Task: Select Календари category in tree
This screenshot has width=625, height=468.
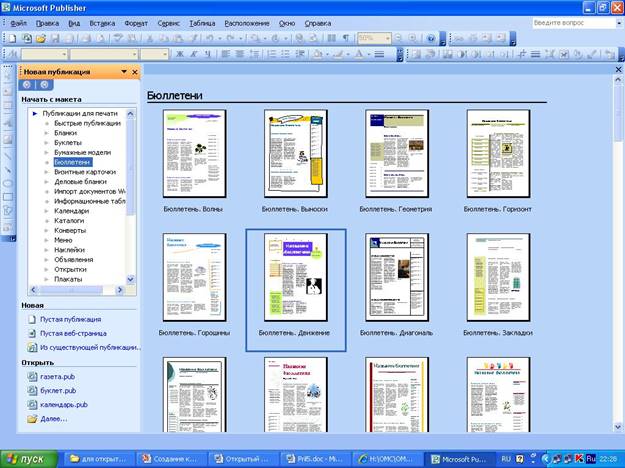Action: tap(71, 211)
